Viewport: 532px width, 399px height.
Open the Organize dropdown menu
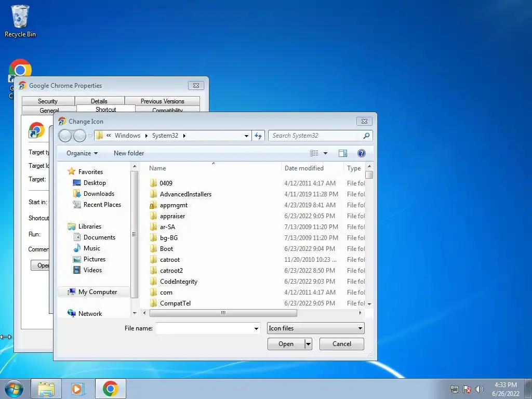tap(82, 153)
